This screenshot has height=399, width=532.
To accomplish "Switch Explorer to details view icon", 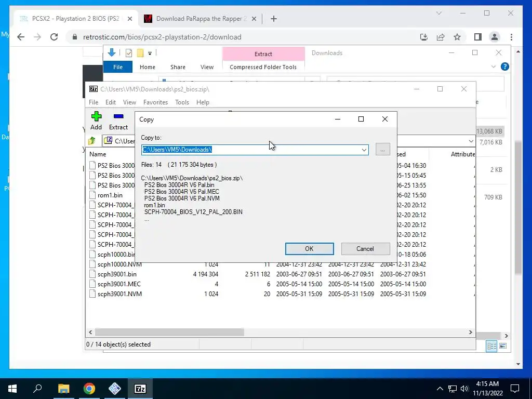I will coord(491,345).
